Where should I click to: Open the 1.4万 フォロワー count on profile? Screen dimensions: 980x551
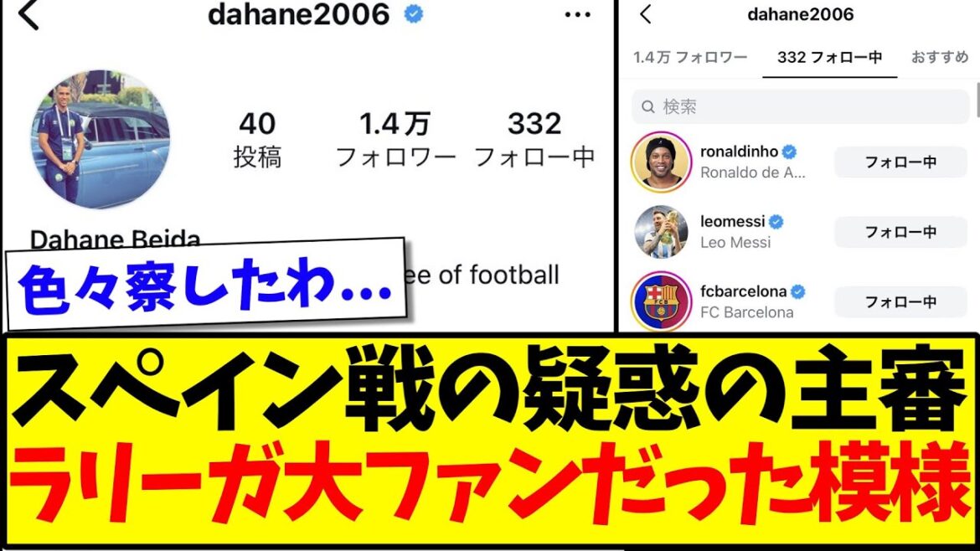395,139
